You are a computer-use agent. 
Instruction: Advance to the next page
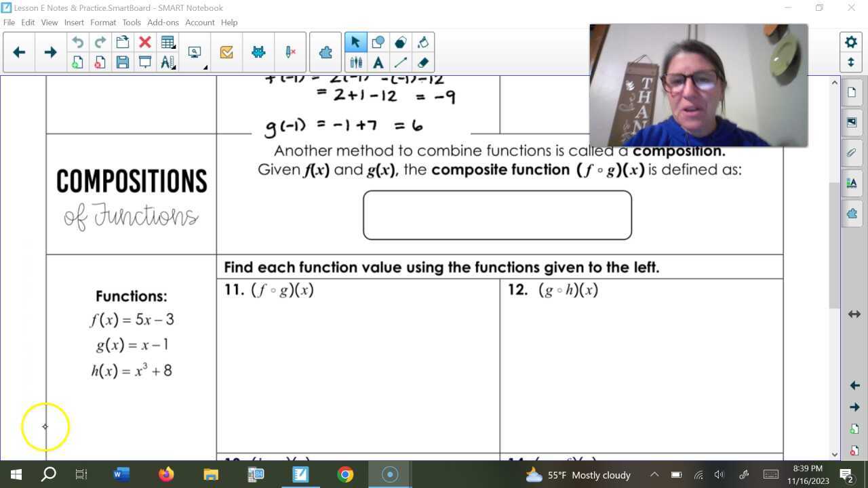click(x=50, y=52)
